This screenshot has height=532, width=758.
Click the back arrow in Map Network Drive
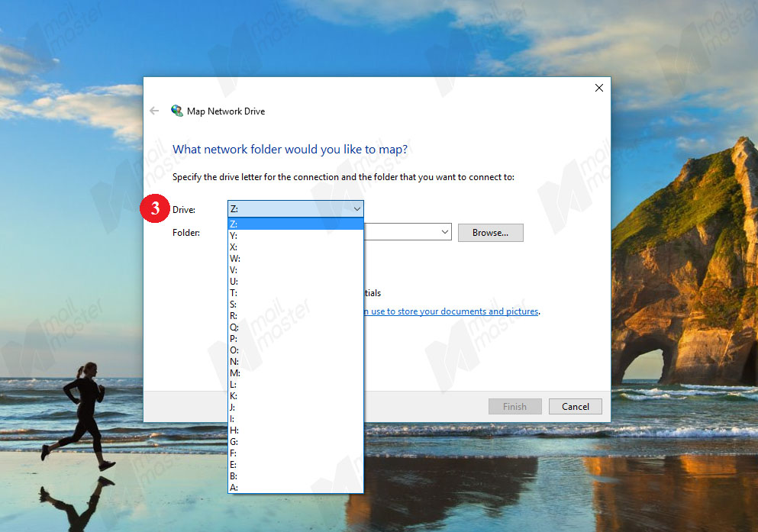click(x=154, y=111)
